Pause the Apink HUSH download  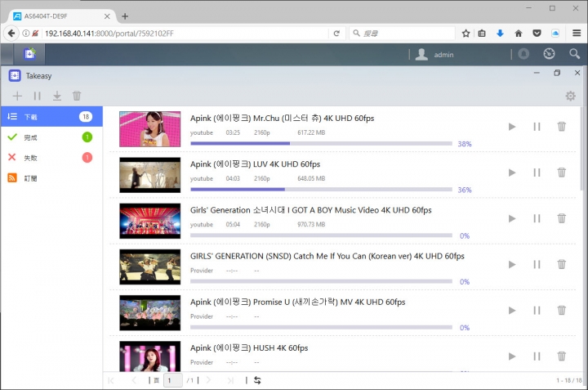pos(537,356)
